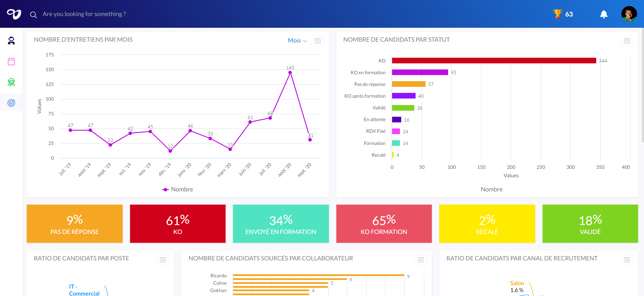The image size is (644, 296).
Task: Toggle the Nombre legend of the line chart
Action: pos(177,189)
